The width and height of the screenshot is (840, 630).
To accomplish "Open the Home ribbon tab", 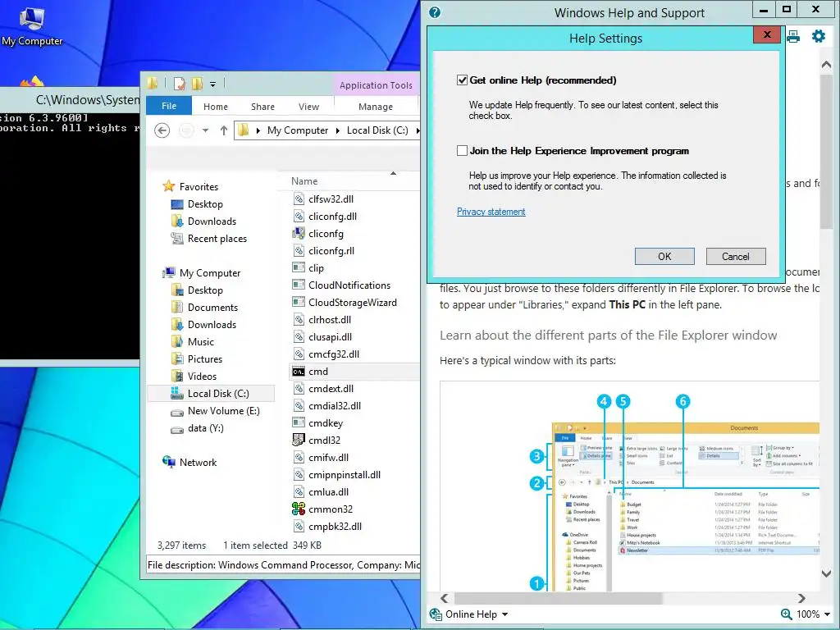I will coord(216,107).
